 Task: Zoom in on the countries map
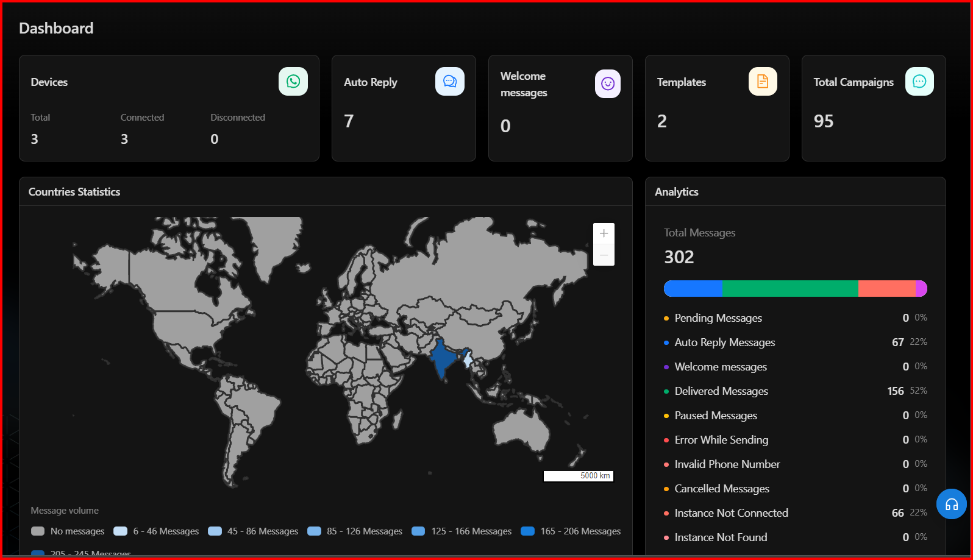[x=604, y=233]
